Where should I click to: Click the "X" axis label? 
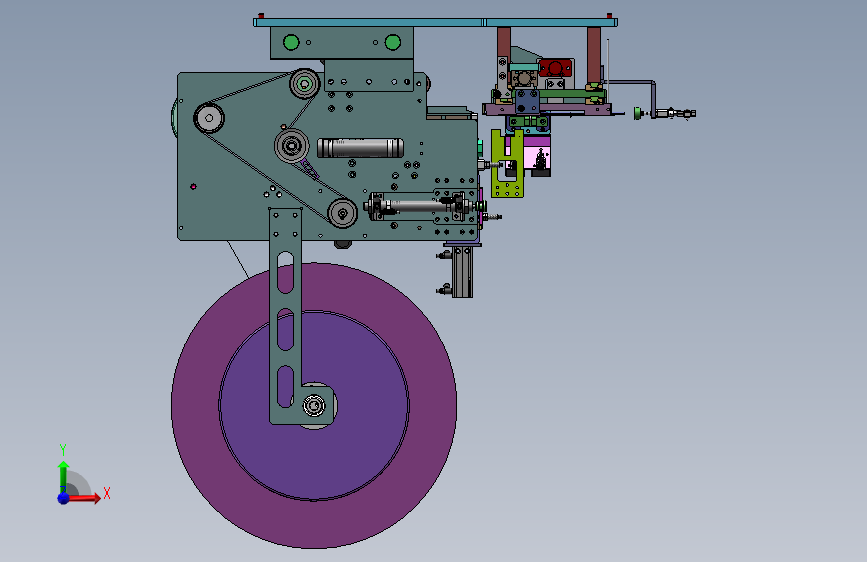[x=107, y=493]
